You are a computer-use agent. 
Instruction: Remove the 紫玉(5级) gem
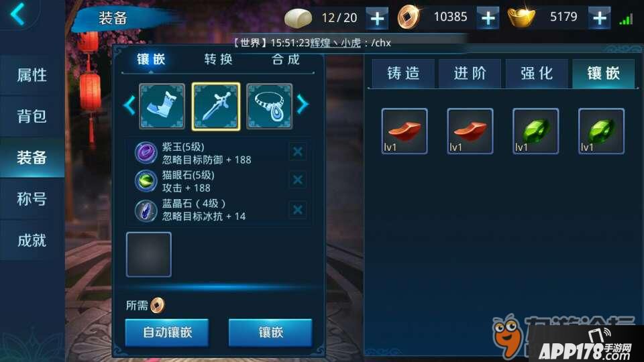coord(298,152)
